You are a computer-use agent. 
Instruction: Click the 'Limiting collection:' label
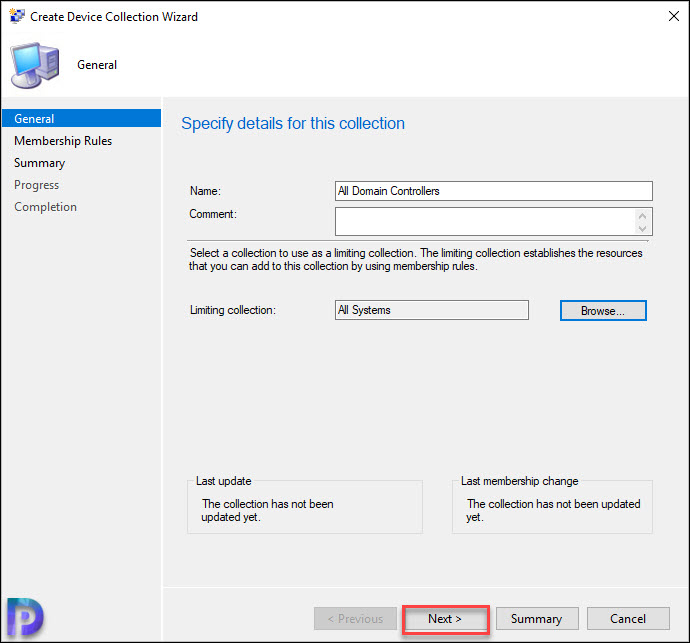click(233, 310)
